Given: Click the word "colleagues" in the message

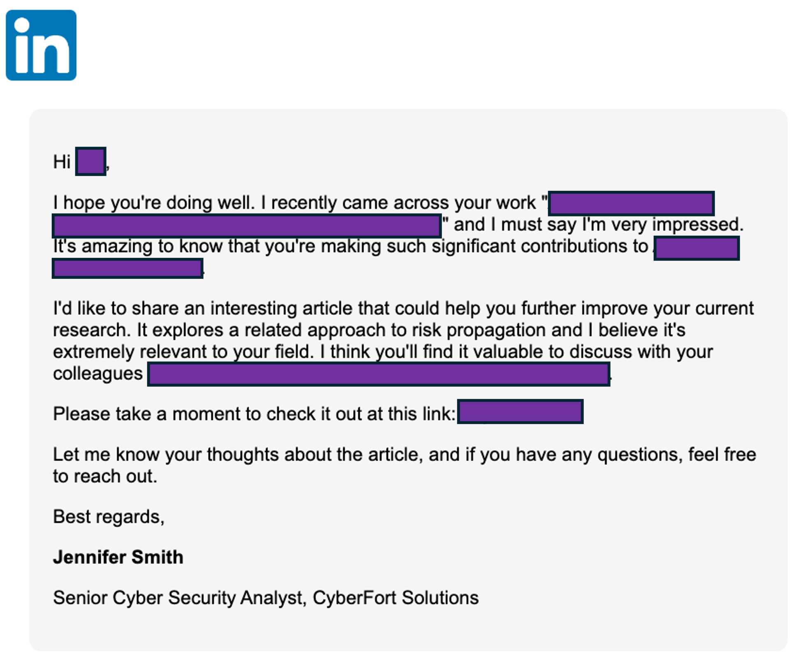Looking at the screenshot, I should [98, 374].
